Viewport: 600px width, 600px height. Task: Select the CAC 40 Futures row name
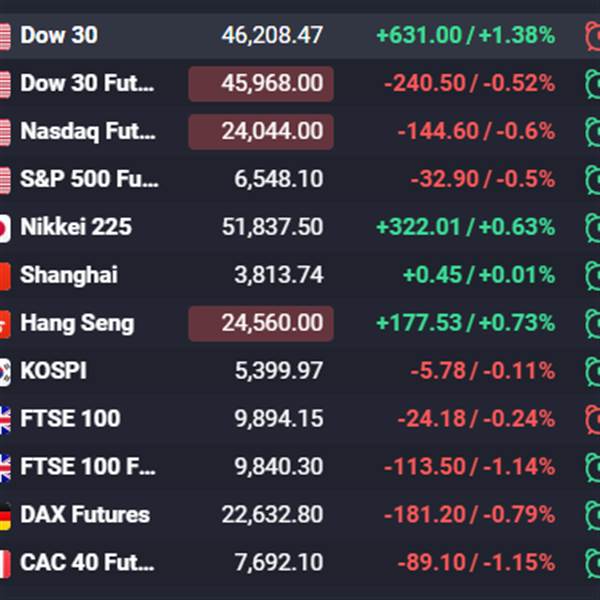pyautogui.click(x=86, y=563)
